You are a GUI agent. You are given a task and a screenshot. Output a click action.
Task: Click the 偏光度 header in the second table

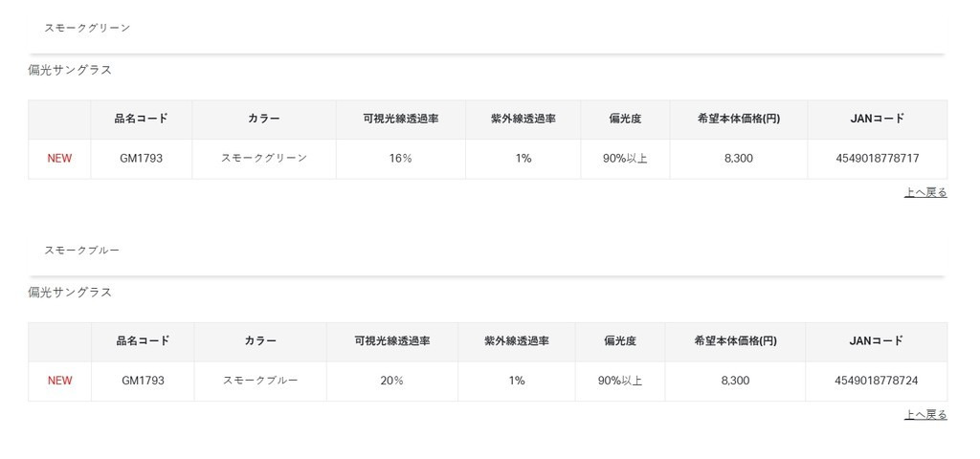620,341
